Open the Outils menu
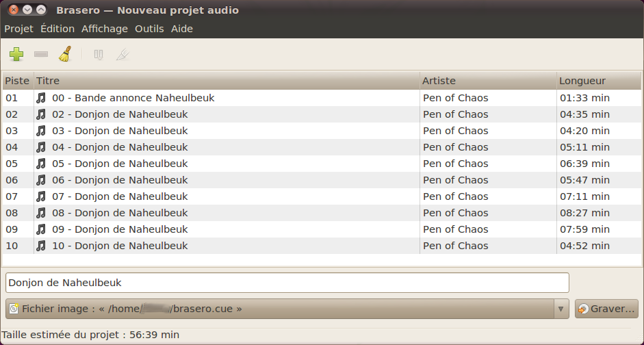Viewport: 644px width, 345px height. (x=149, y=29)
